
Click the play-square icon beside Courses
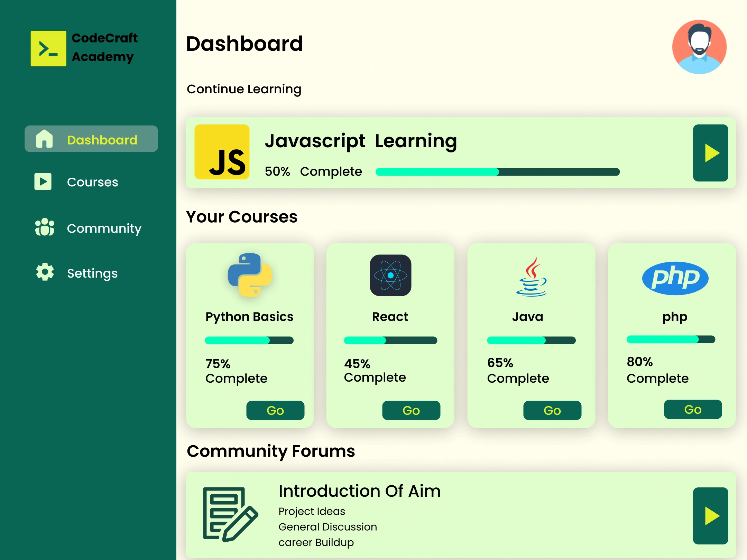(x=43, y=181)
